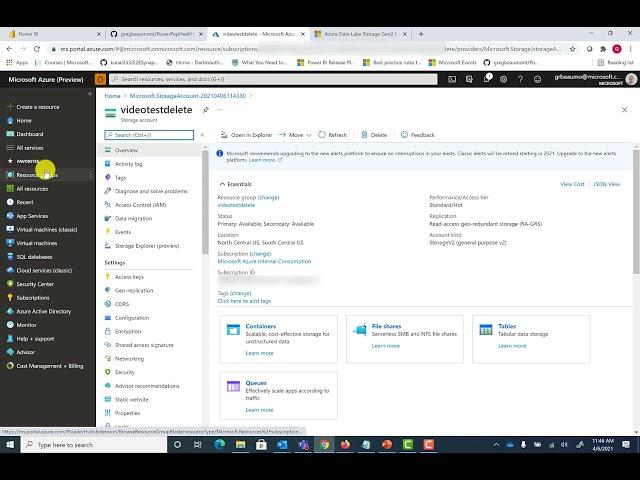Click the Delete trash icon in toolbar

tap(374, 134)
